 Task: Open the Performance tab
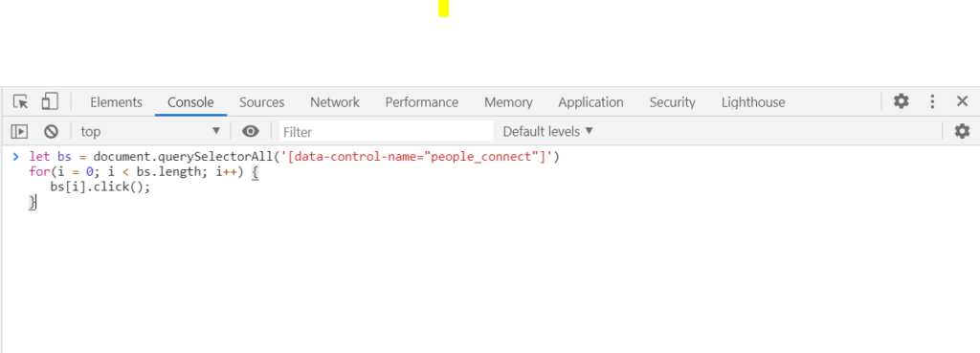422,102
